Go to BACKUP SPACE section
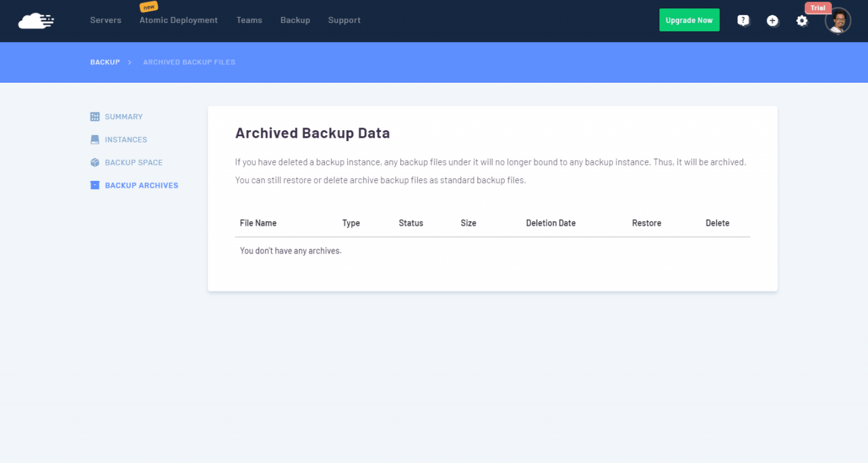The height and width of the screenshot is (463, 868). pos(134,163)
